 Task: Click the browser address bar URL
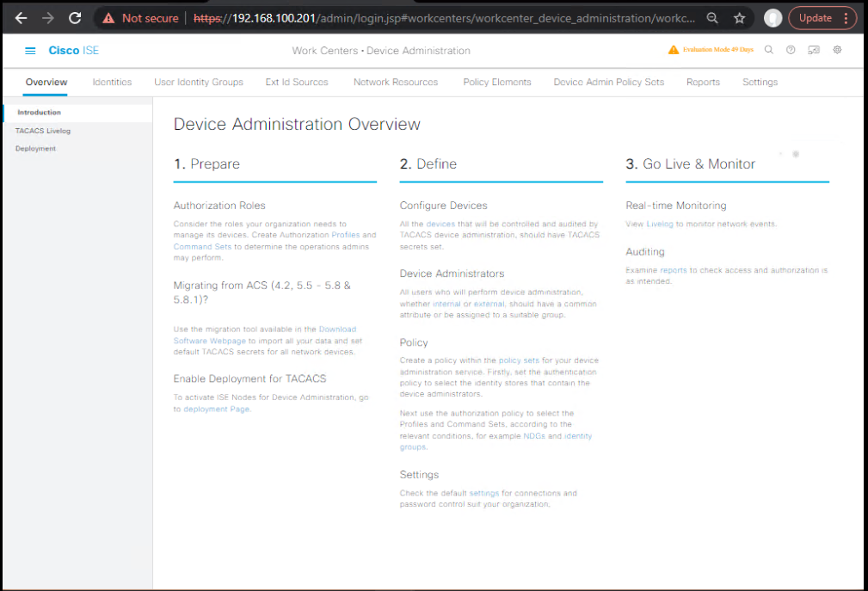click(x=444, y=18)
